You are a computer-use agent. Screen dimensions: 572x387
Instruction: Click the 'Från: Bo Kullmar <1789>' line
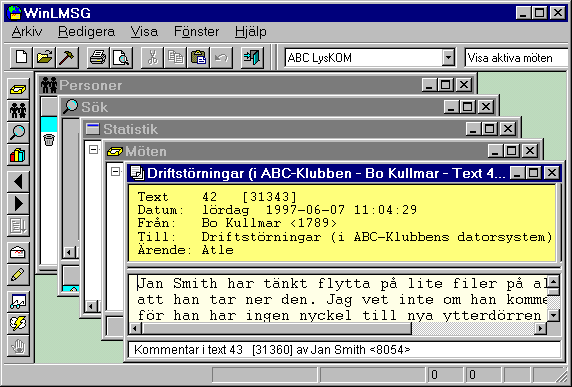pos(237,223)
